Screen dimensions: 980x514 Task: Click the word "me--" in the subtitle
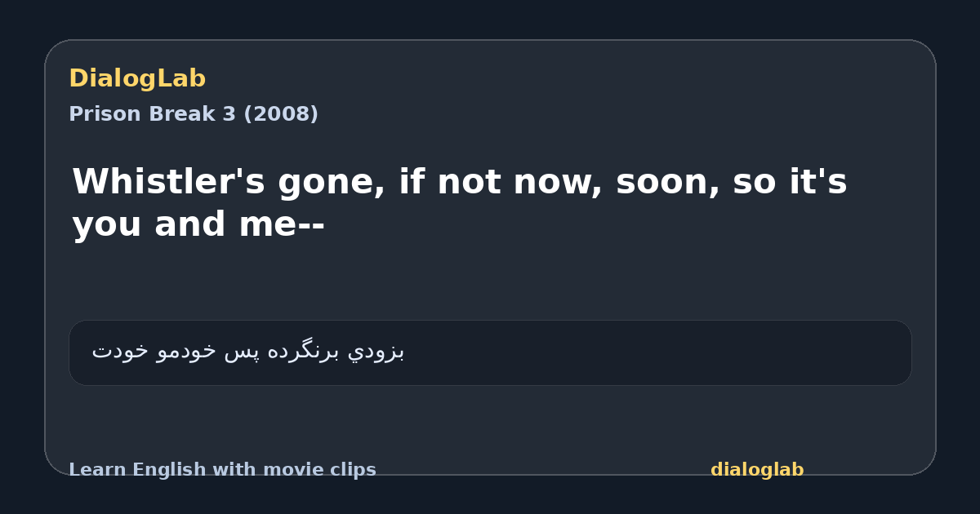tap(282, 224)
